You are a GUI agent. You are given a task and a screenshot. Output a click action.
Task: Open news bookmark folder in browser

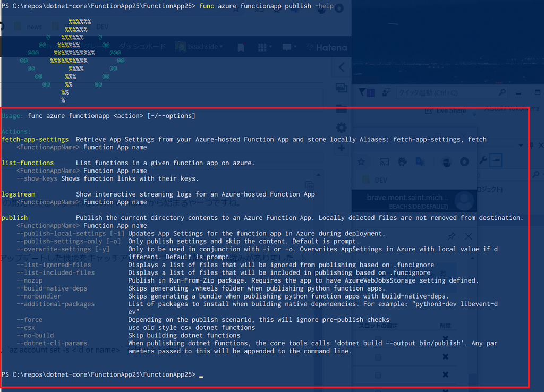pos(29,27)
